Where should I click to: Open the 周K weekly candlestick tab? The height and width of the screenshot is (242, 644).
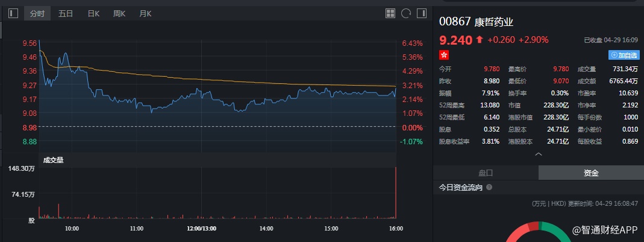point(119,13)
